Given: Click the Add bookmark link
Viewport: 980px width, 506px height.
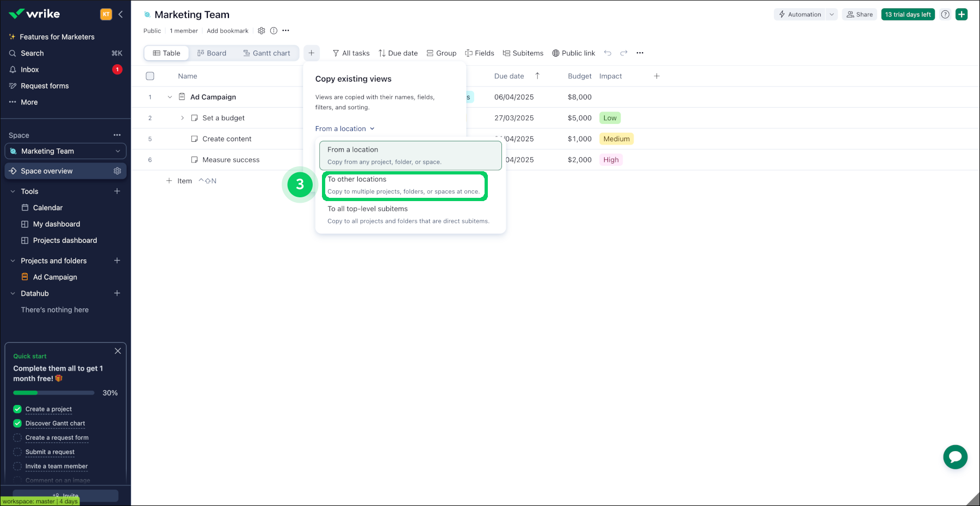Looking at the screenshot, I should click(x=227, y=31).
